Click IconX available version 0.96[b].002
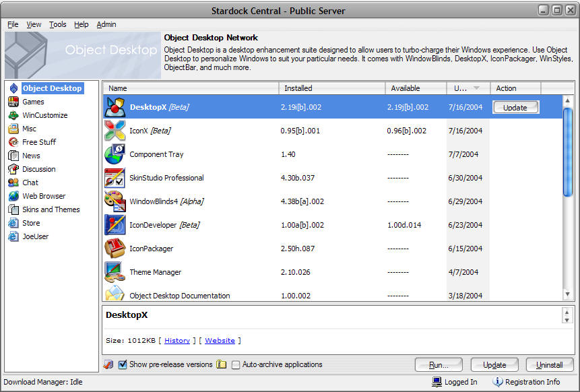The width and height of the screenshot is (580, 392). (406, 131)
